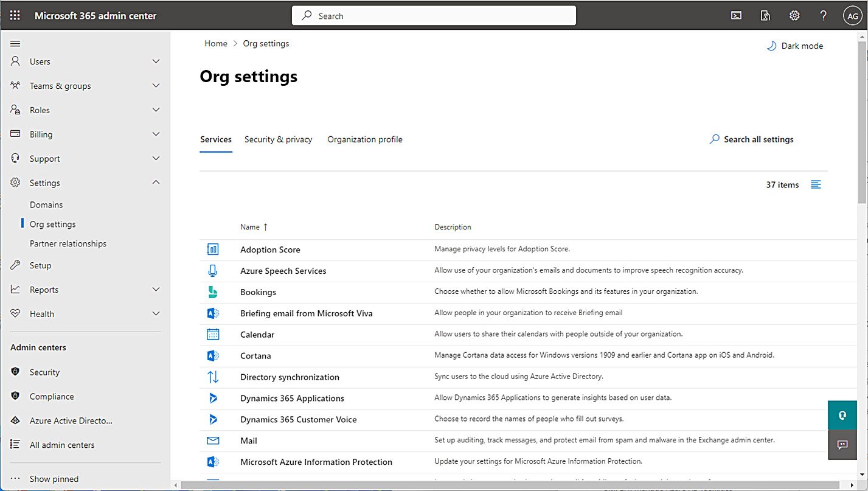This screenshot has height=491, width=868.
Task: Click the Calendar service icon
Action: click(213, 335)
